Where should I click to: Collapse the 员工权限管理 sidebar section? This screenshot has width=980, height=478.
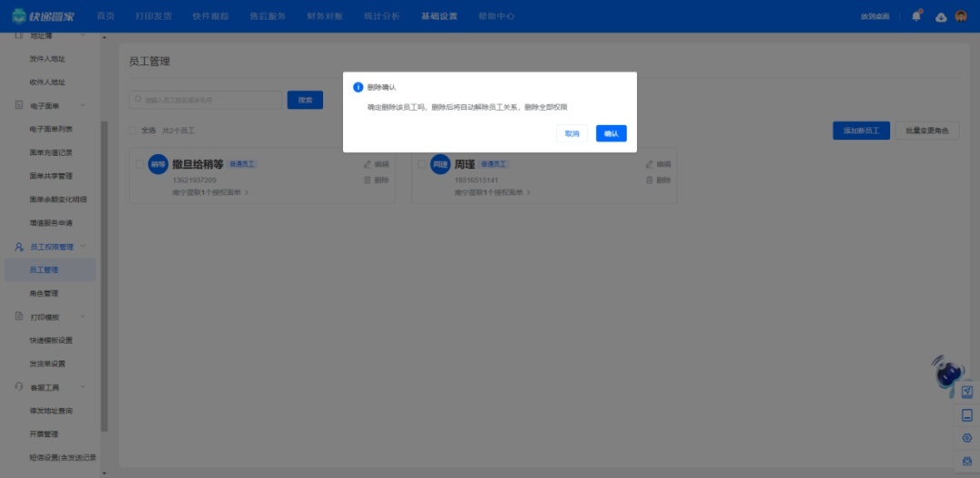click(83, 247)
